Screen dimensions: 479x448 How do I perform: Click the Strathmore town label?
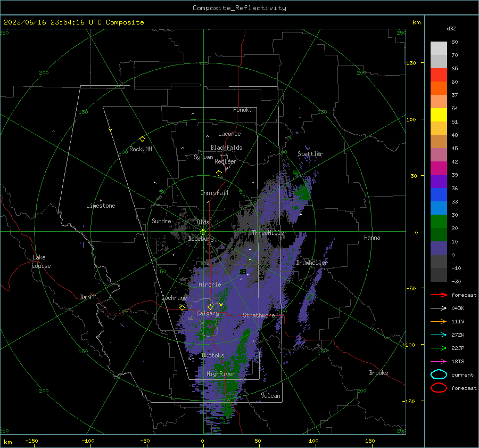[x=259, y=315]
